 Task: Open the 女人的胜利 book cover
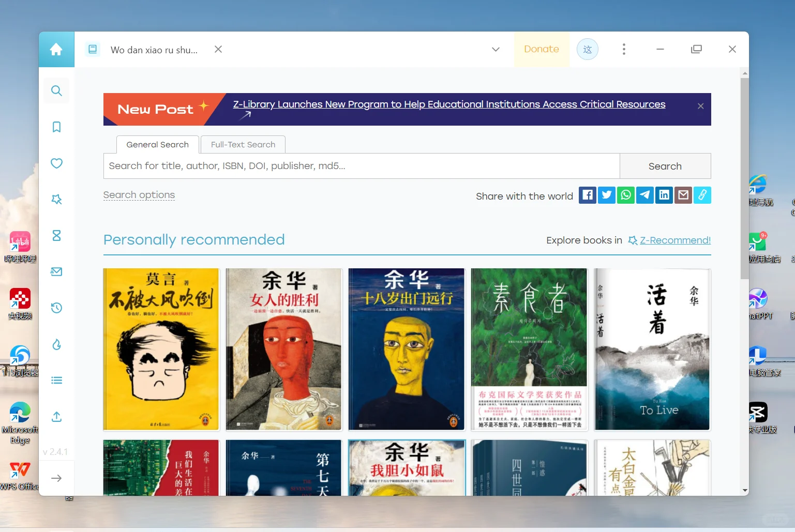(284, 349)
